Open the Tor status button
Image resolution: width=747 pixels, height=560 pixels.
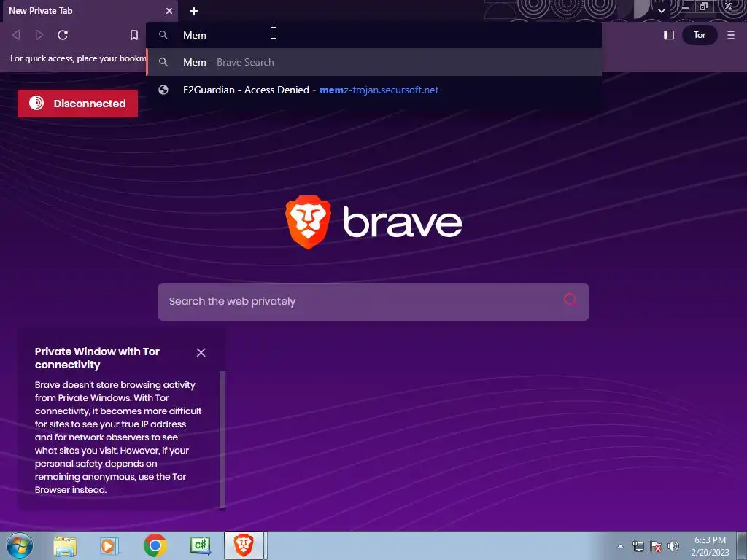click(x=700, y=35)
